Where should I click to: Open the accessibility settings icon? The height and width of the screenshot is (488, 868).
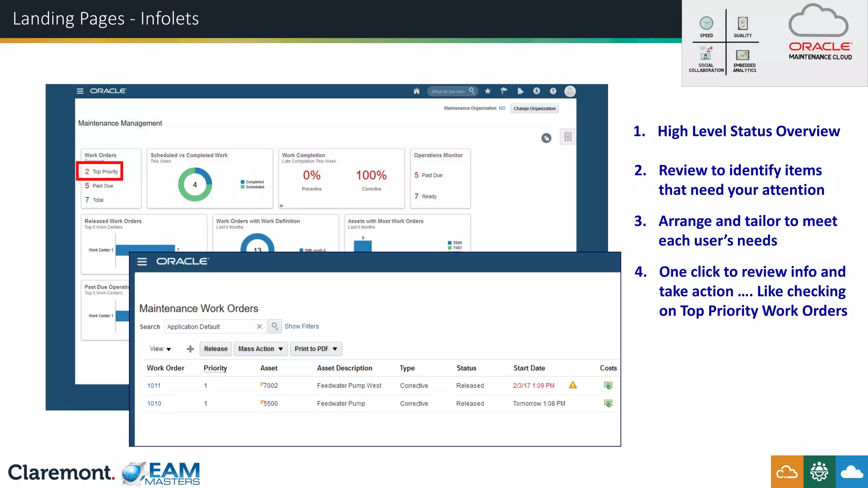pyautogui.click(x=537, y=91)
